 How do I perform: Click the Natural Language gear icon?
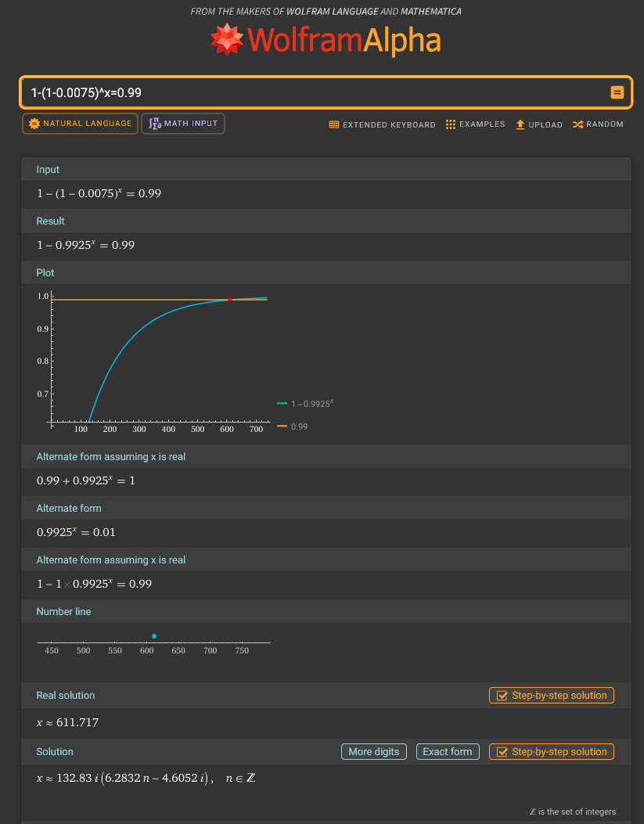pyautogui.click(x=34, y=124)
